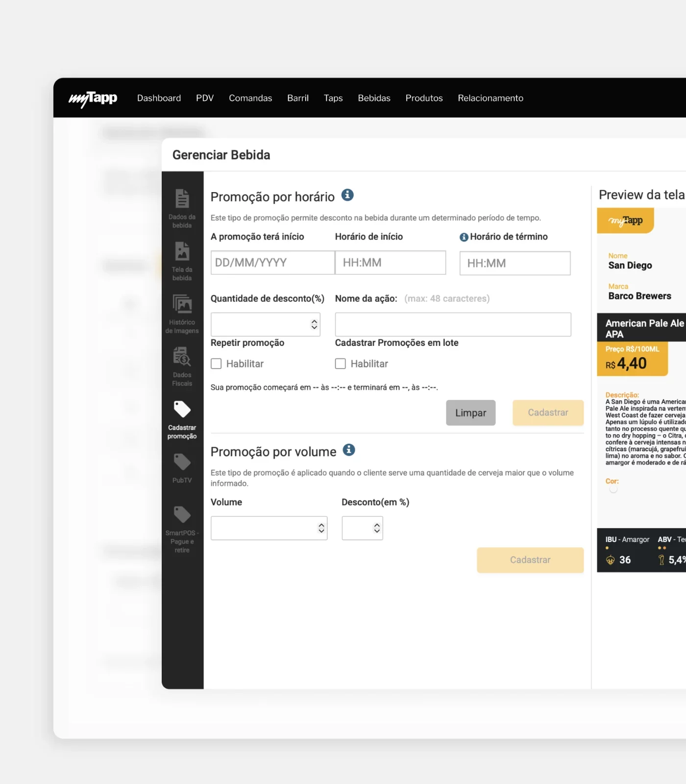
Task: Focus the Nome da ação text field
Action: click(x=453, y=324)
